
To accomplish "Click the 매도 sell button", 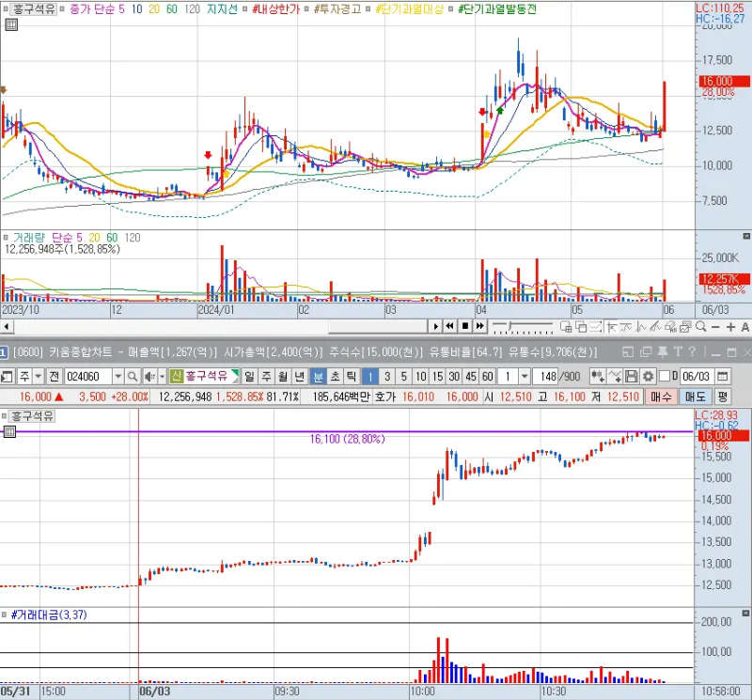I will click(x=695, y=397).
